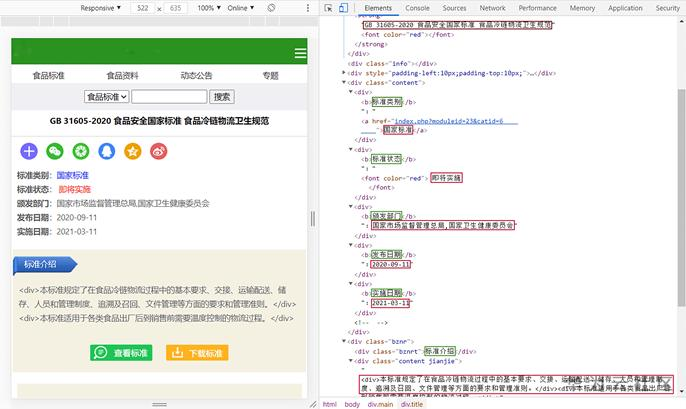This screenshot has width=686, height=409.
Task: Click the viewport height field showing 635
Action: (x=175, y=8)
